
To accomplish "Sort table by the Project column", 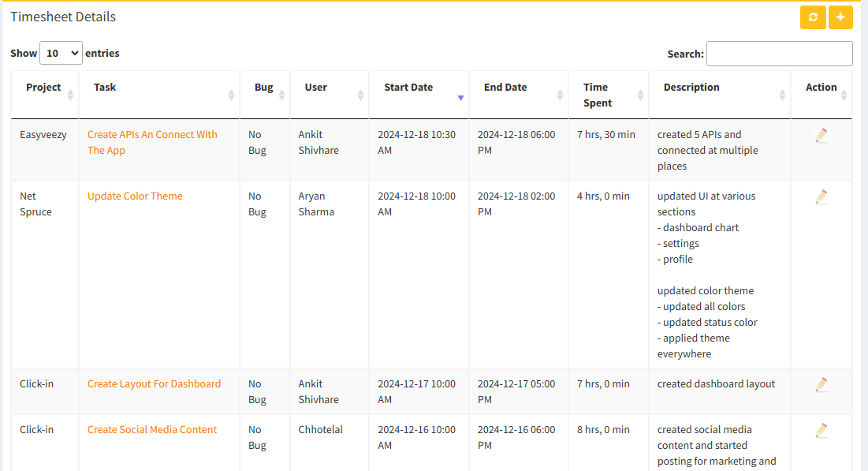I will (x=44, y=88).
